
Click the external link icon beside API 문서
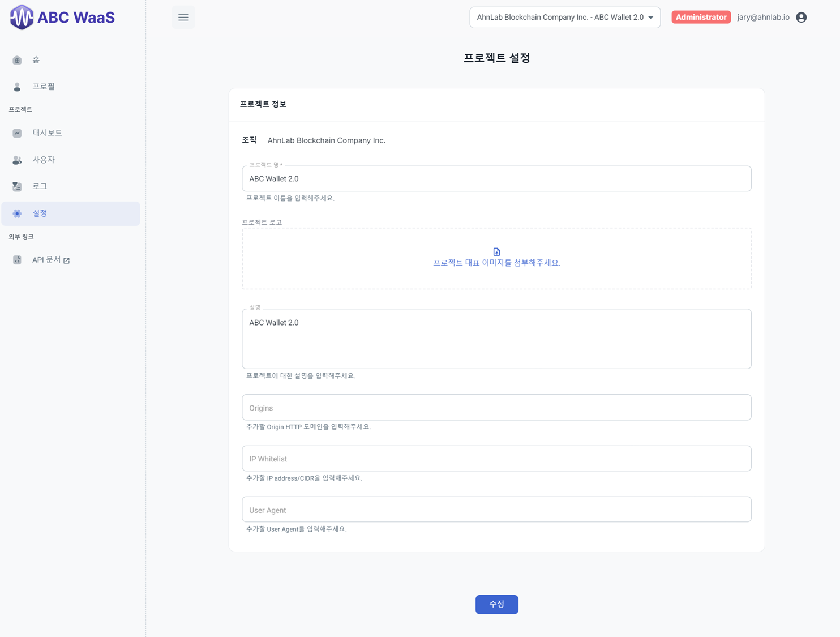[x=67, y=260]
